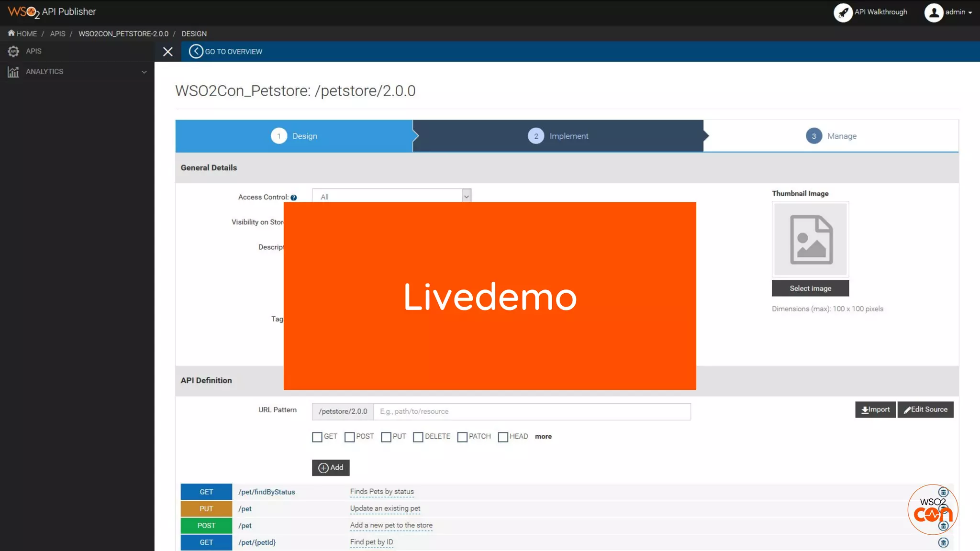Click the /petstore/2.0.0 URL prefix

[x=343, y=412]
